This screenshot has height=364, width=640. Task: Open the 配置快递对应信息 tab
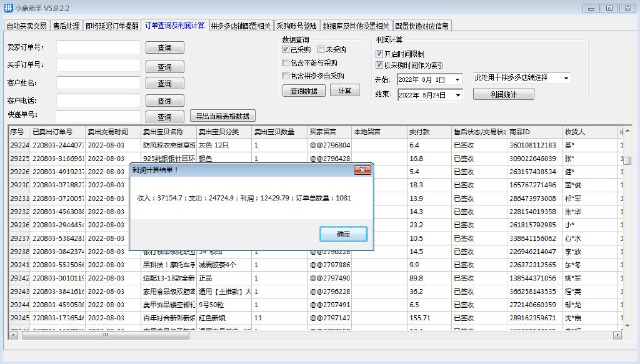(422, 26)
